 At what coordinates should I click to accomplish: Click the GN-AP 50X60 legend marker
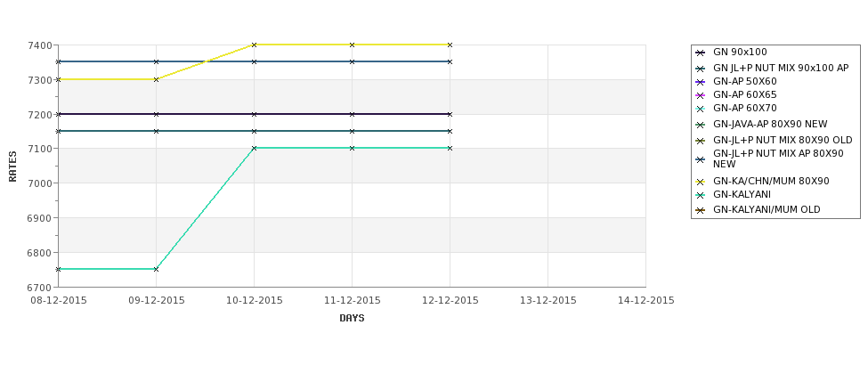click(701, 82)
